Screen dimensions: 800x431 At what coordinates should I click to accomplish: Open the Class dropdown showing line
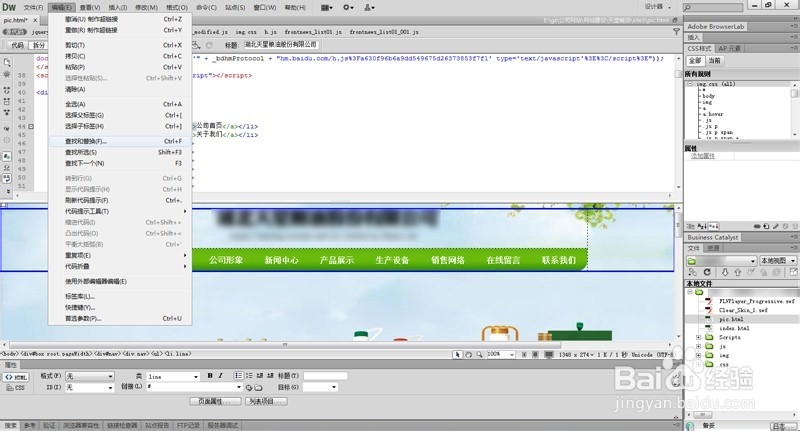point(173,376)
